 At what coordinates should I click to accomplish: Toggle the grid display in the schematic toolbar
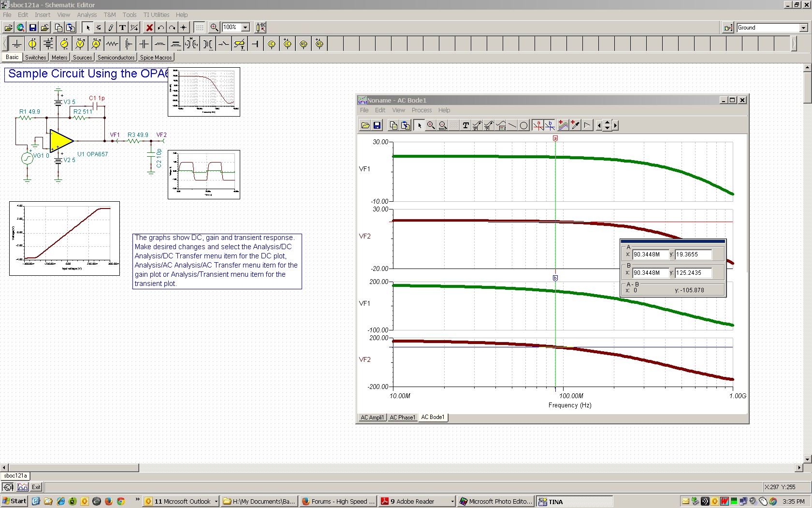tap(199, 28)
